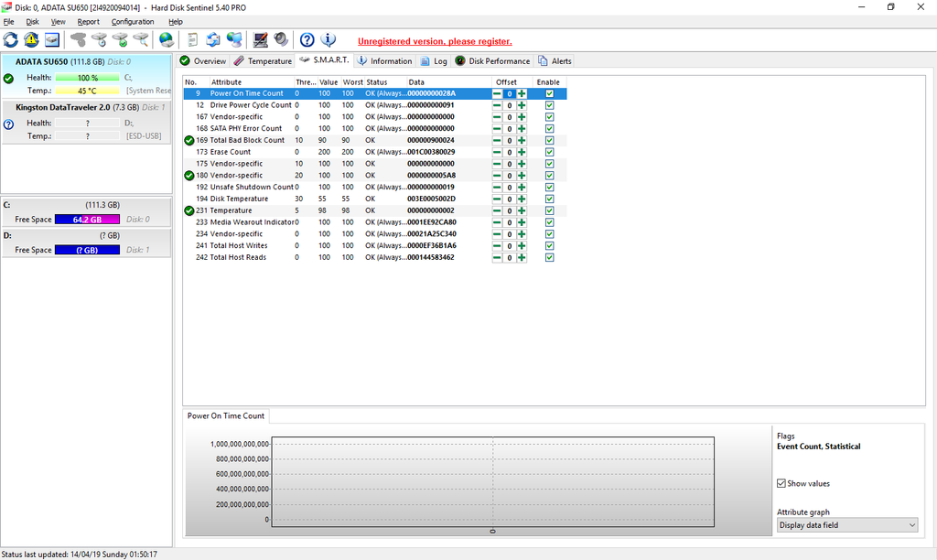Uncheck Enable for Power On Time Count
Viewport: 937px width, 560px height.
tap(549, 93)
